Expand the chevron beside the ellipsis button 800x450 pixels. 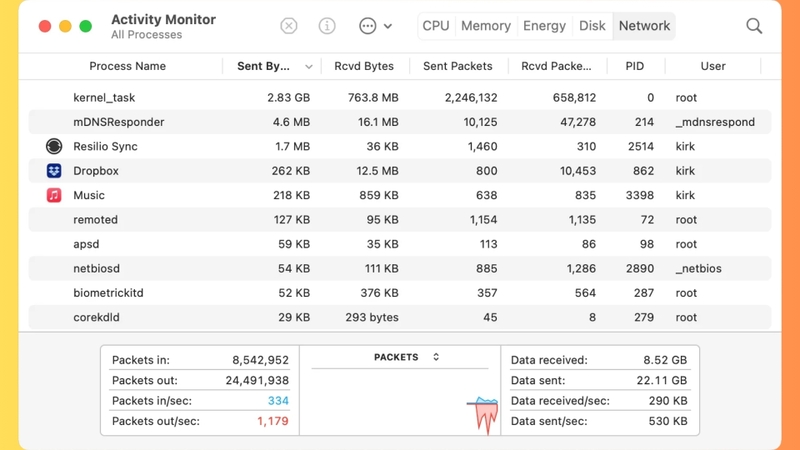click(388, 26)
